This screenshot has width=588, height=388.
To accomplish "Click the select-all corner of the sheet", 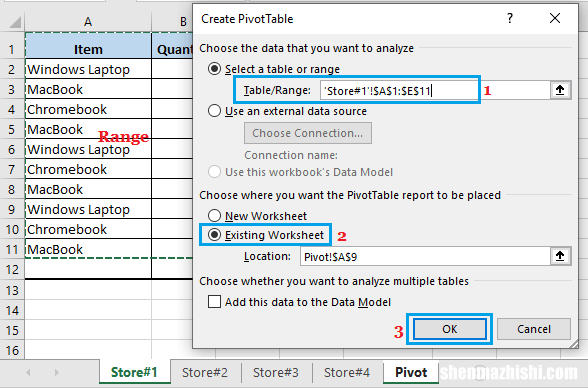I will point(15,22).
